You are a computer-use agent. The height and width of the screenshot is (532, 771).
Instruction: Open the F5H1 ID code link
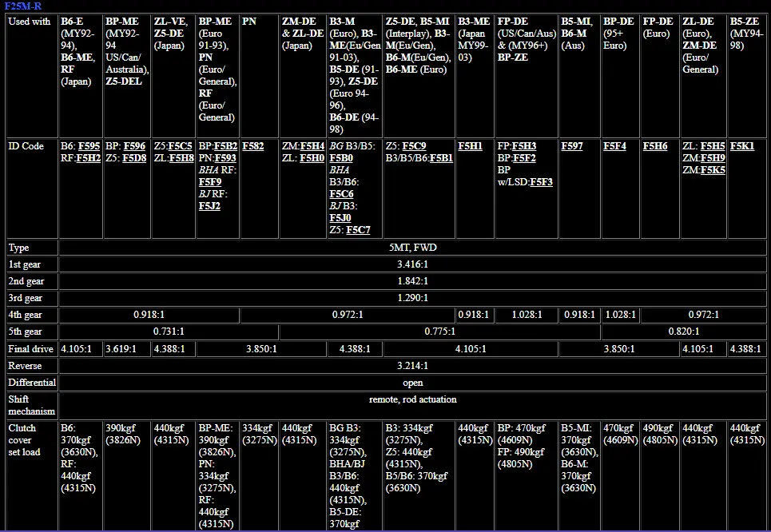(x=470, y=146)
